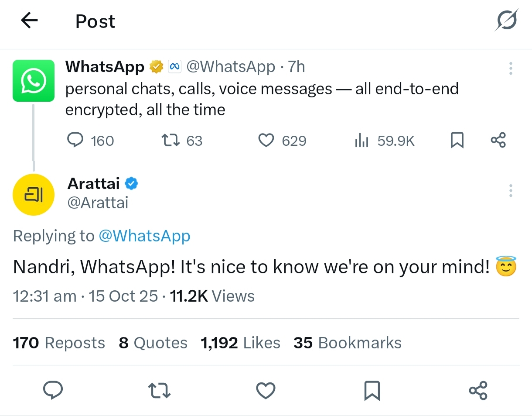The image size is (532, 416).
Task: Share Arattai's reply
Action: (x=478, y=390)
